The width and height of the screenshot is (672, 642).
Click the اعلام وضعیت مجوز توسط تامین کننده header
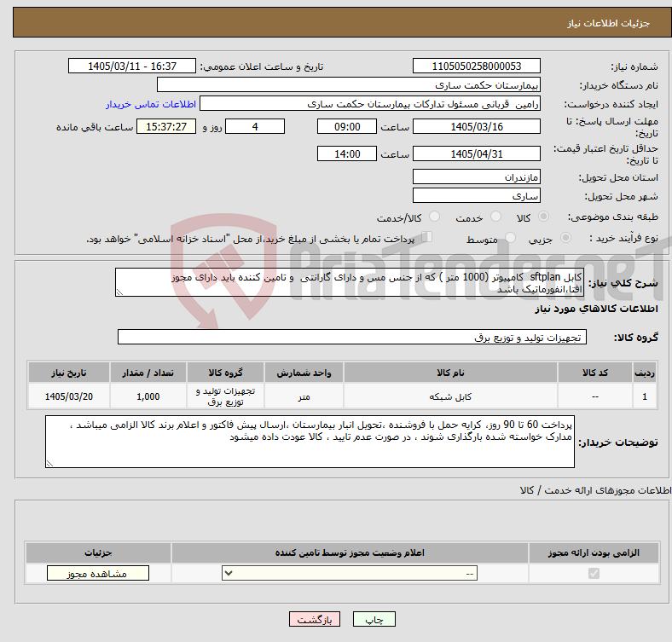pyautogui.click(x=350, y=552)
